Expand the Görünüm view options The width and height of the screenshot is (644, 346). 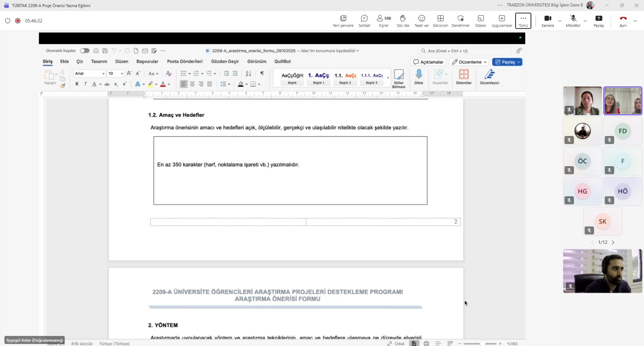tap(440, 21)
